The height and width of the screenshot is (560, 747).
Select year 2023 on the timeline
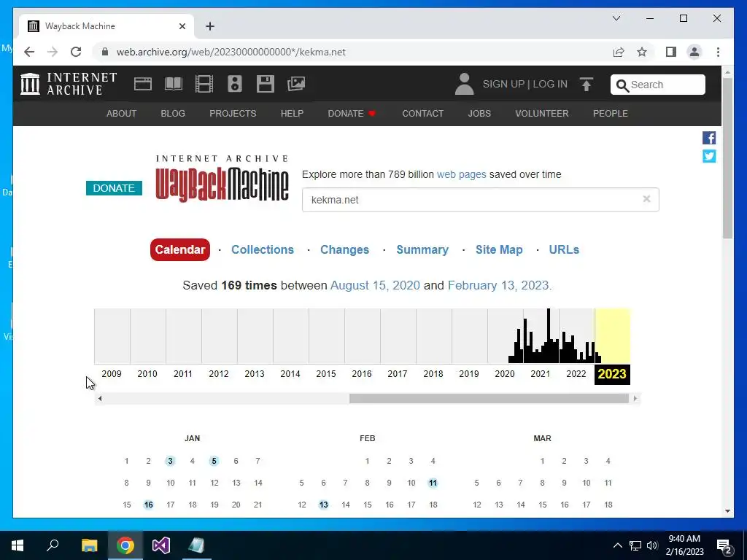(612, 374)
